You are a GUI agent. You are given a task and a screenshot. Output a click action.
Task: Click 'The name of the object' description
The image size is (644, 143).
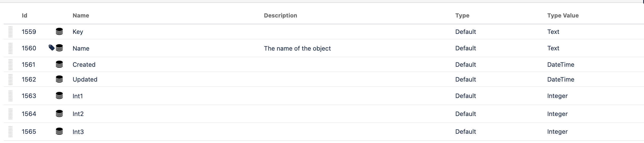[297, 48]
